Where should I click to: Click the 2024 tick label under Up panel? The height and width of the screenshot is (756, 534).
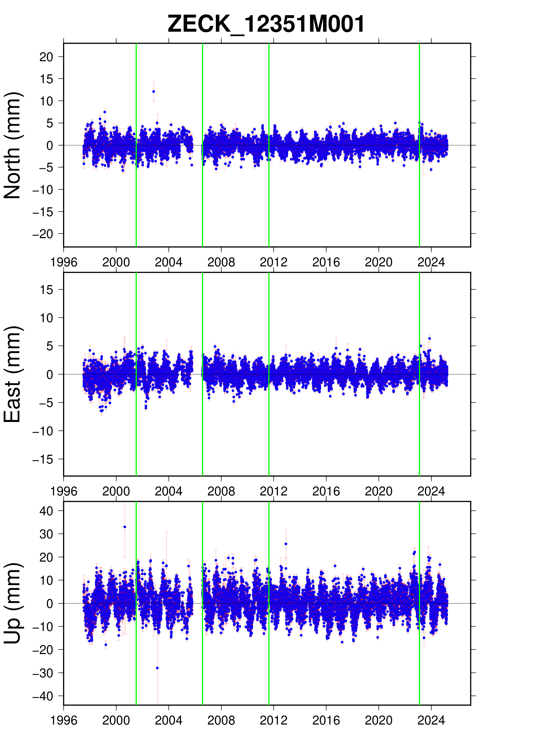pyautogui.click(x=431, y=720)
